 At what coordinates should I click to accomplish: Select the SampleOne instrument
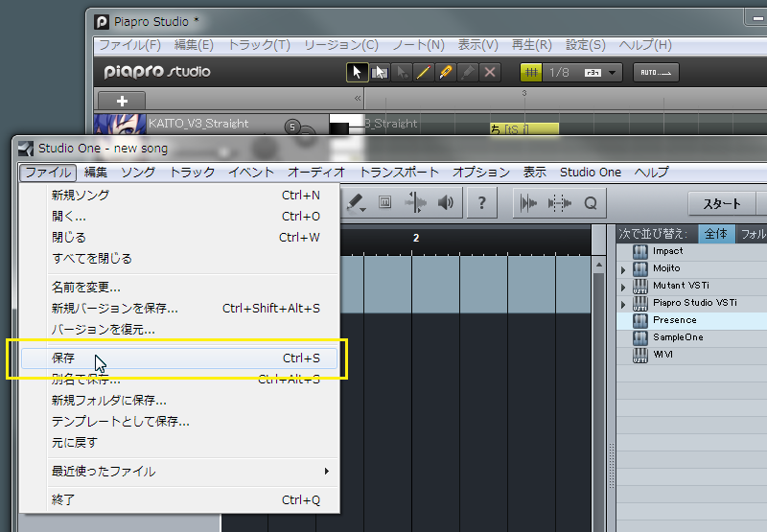click(678, 337)
